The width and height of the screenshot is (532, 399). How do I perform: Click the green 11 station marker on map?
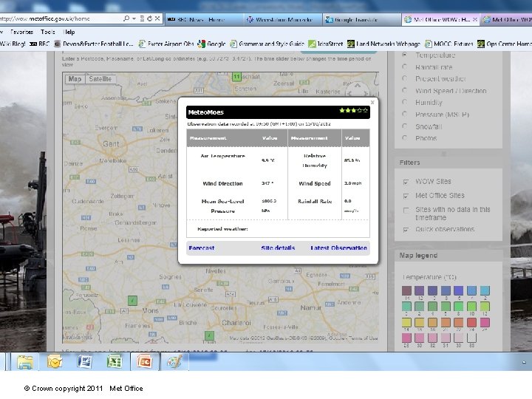[x=236, y=77]
